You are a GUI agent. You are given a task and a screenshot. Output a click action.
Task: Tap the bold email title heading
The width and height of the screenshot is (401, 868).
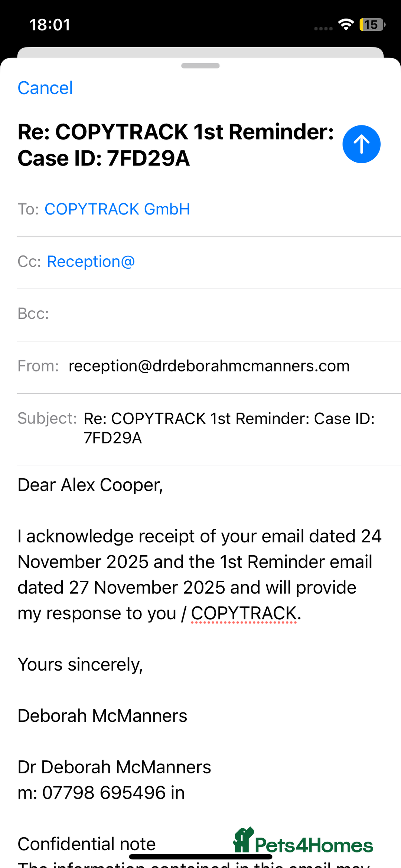point(175,145)
